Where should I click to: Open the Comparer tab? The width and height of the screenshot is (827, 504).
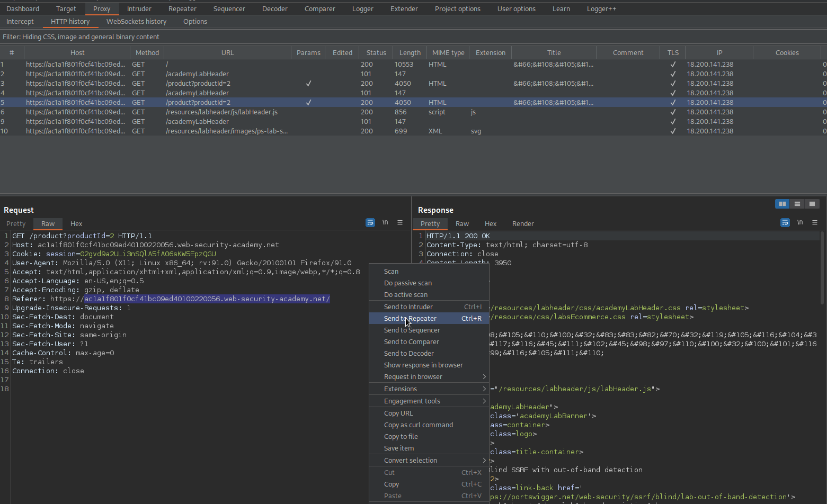pyautogui.click(x=320, y=9)
